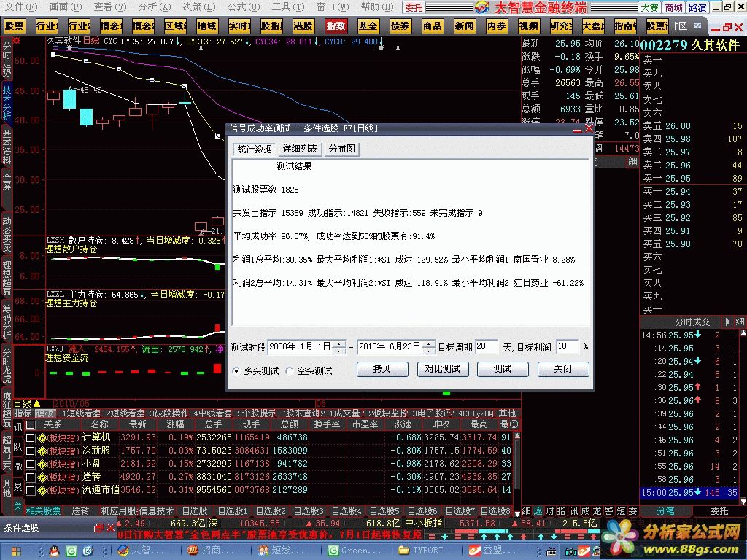Click the highlighted 指数 toolbar button
This screenshot has height=560, width=747.
[336, 26]
